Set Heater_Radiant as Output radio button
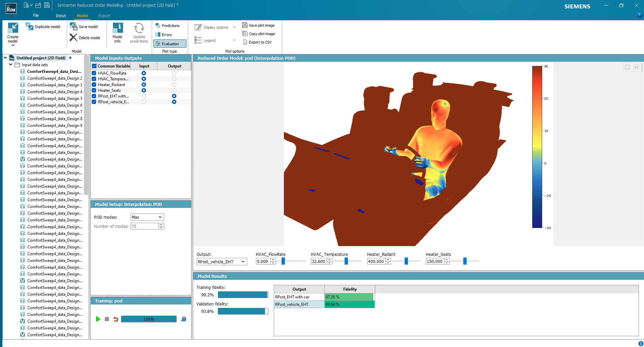 [x=174, y=85]
